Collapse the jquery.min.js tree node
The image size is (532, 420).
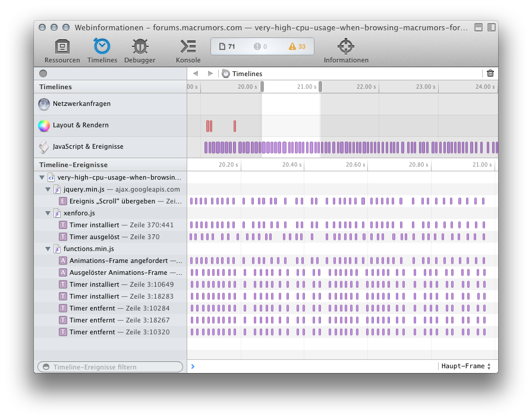click(48, 189)
